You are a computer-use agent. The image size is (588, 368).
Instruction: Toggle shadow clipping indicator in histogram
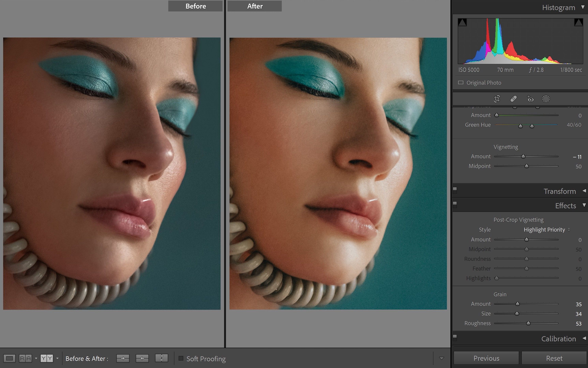[x=462, y=22]
